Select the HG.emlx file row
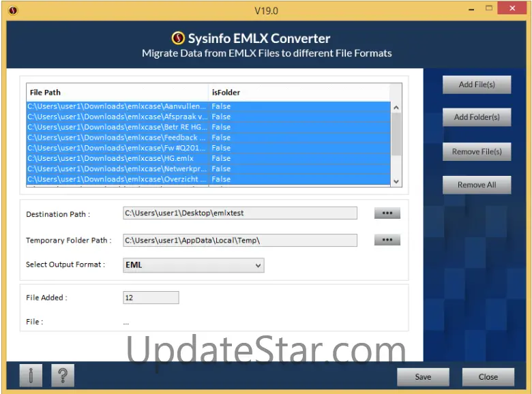Viewport: 532px width, 394px height. (116, 158)
